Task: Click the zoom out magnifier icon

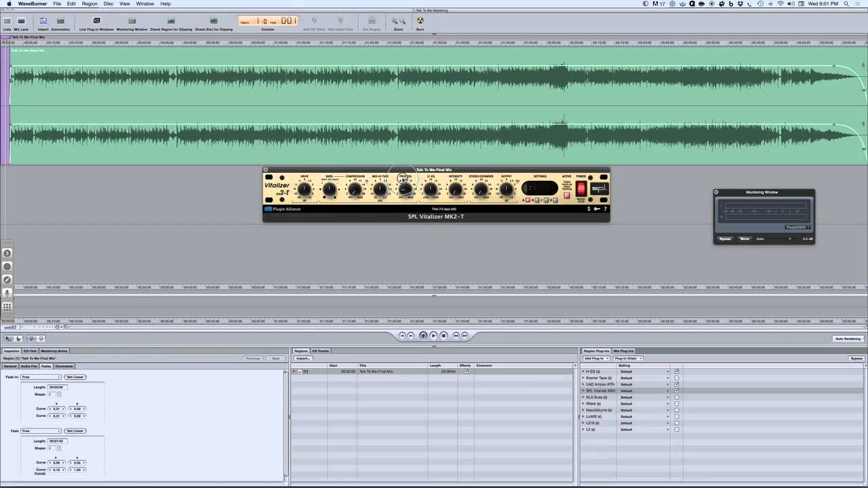Action: click(403, 21)
